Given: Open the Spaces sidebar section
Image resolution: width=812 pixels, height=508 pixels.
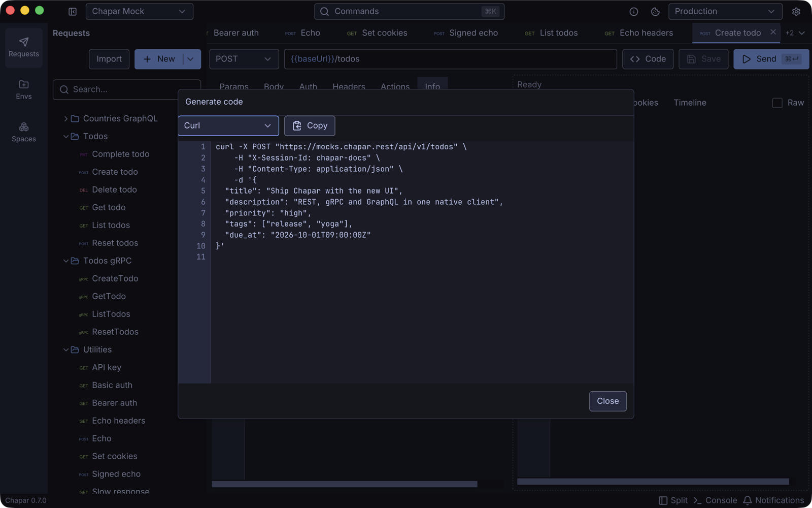Looking at the screenshot, I should [24, 132].
